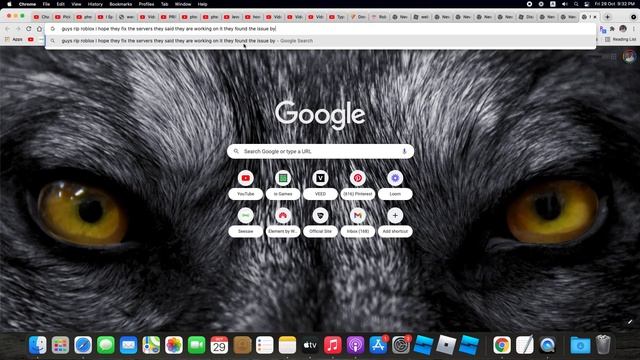This screenshot has width=640, height=360.
Task: Open Roblox player from the dock
Action: (446, 345)
